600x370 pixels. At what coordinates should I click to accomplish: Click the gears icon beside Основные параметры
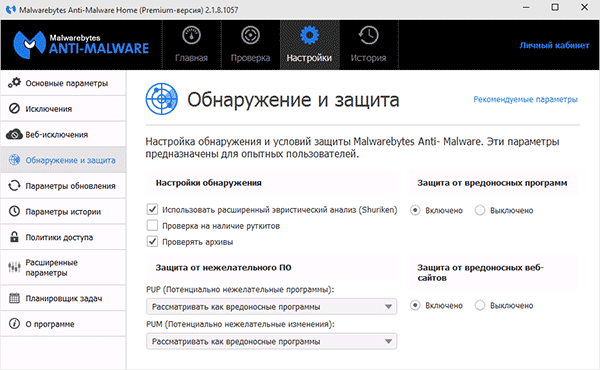pyautogui.click(x=15, y=83)
